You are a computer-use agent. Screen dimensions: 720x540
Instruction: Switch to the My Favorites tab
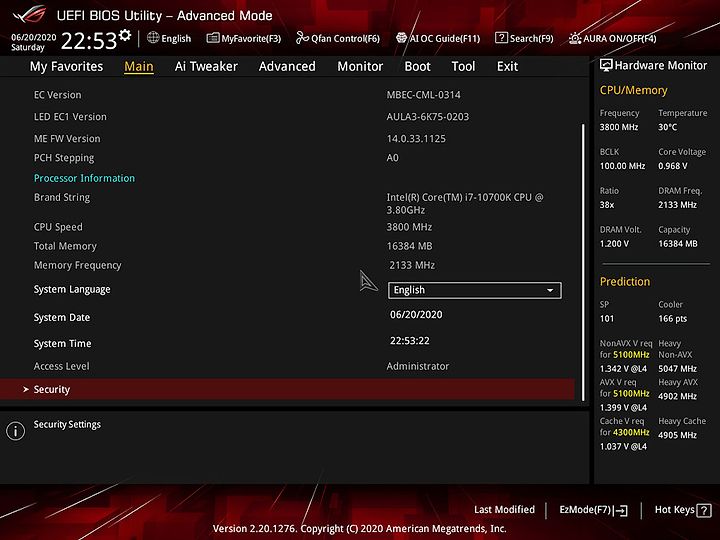pyautogui.click(x=67, y=67)
